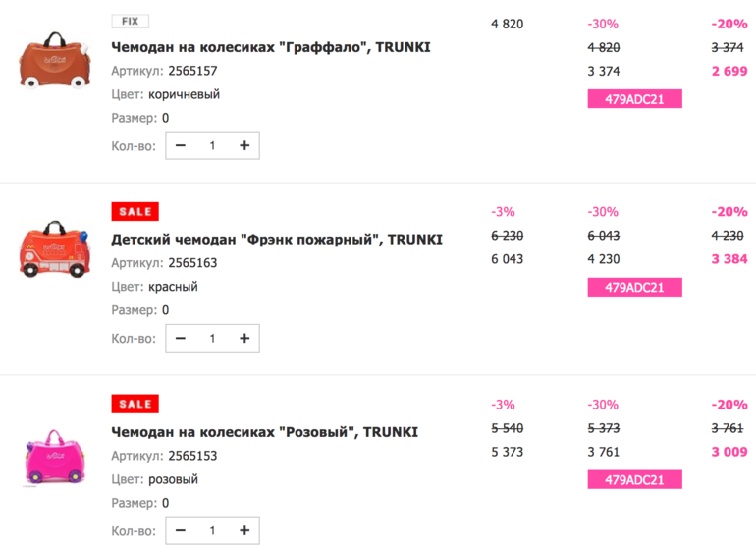
Task: Click the quantity field for the Gruffalo suitcase
Action: coord(212,145)
